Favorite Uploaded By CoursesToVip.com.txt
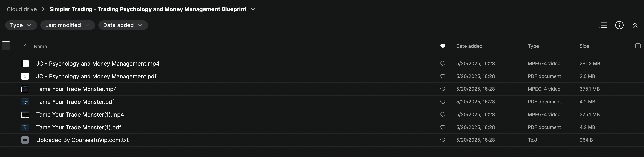644x157 pixels. coord(443,140)
